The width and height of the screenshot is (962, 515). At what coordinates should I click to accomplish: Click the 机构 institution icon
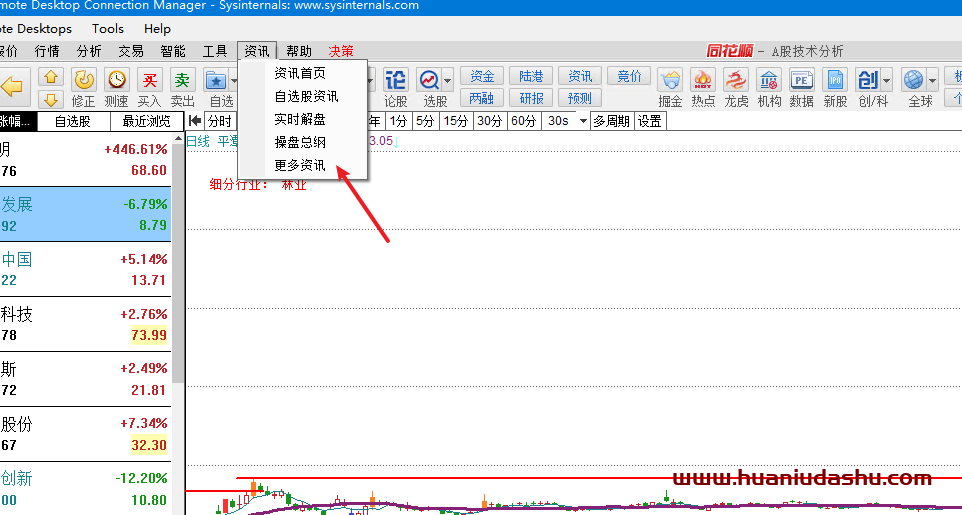[769, 81]
